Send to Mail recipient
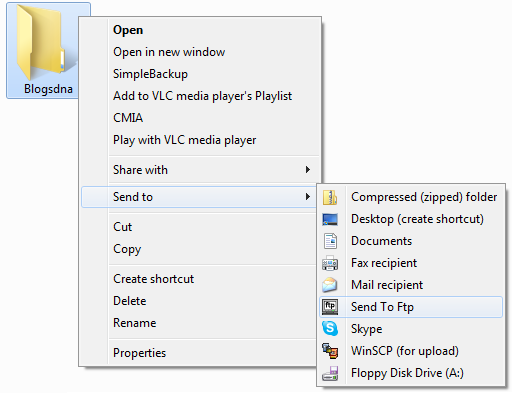Screen dimensions: 512x393 (411, 285)
